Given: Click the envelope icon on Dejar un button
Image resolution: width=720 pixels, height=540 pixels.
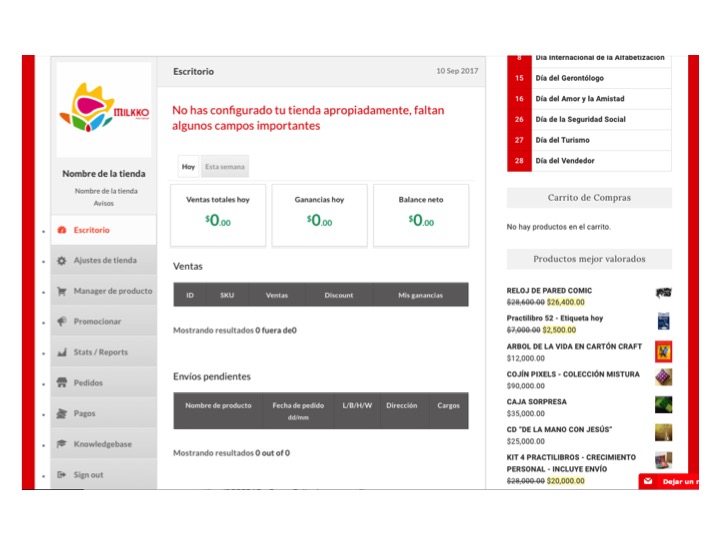Looking at the screenshot, I should click(x=648, y=481).
